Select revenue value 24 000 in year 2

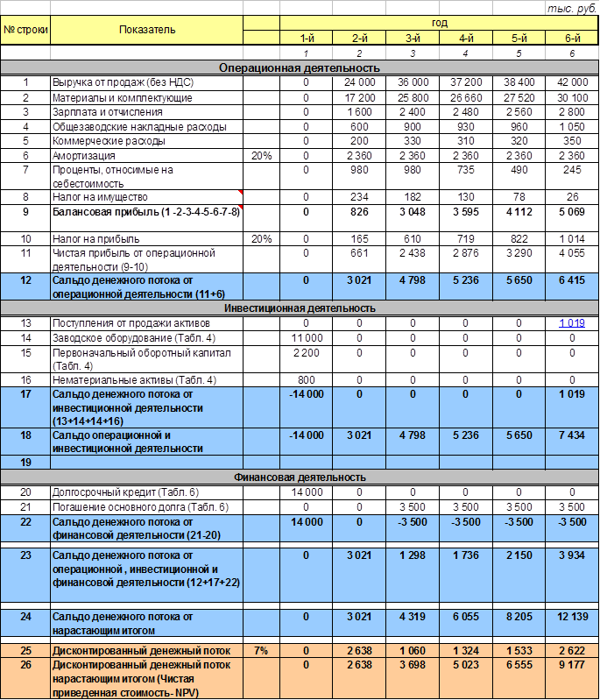click(359, 82)
